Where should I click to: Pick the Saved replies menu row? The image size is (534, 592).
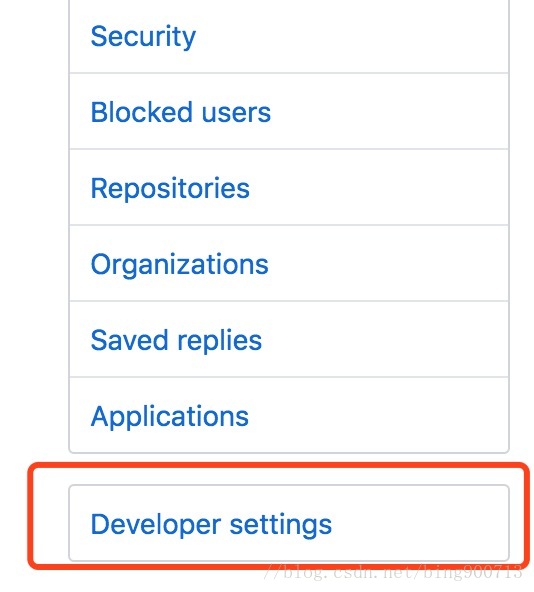click(289, 339)
